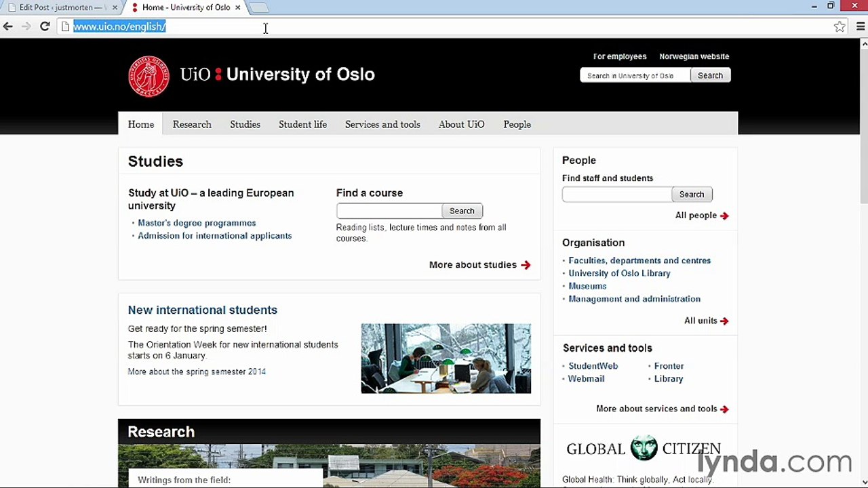
Task: Switch to Norwegian website link
Action: click(694, 56)
